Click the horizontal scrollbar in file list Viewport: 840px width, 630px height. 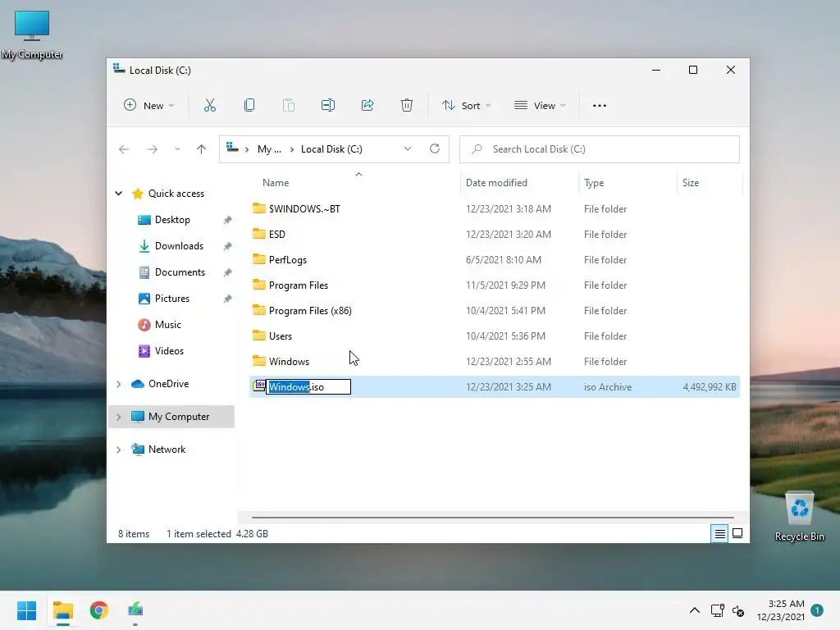pyautogui.click(x=492, y=518)
